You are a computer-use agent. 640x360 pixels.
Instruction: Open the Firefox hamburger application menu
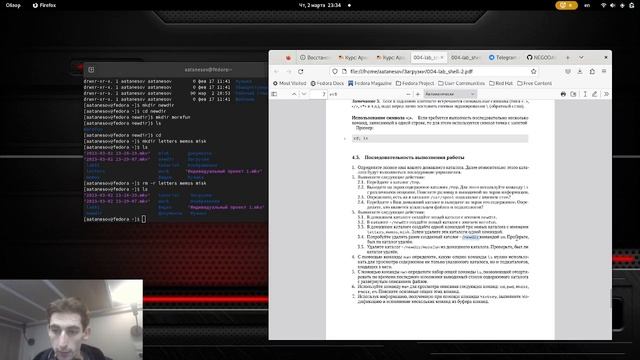[604, 71]
